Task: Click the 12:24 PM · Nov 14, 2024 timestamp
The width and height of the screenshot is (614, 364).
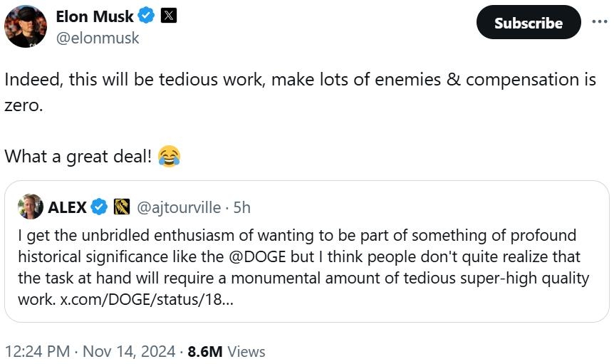Action: click(90, 352)
